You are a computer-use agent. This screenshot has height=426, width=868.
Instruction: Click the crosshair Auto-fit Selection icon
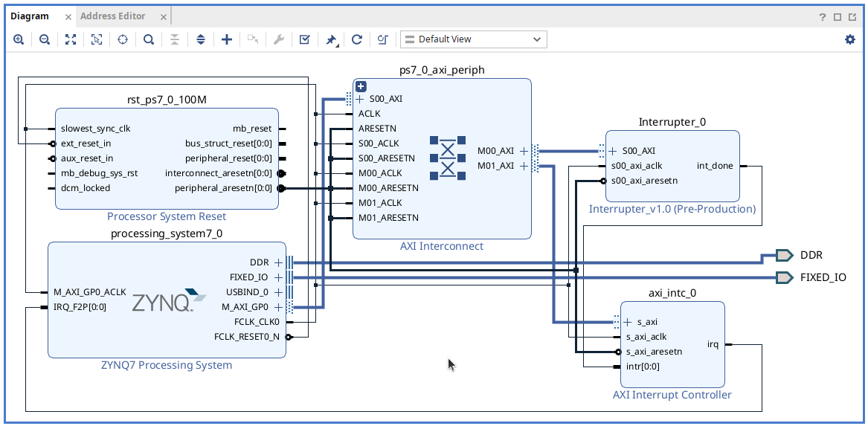coord(122,39)
